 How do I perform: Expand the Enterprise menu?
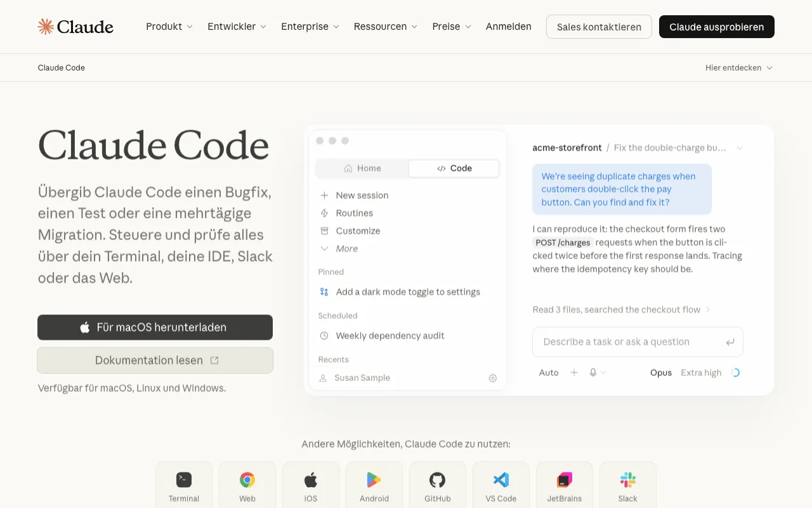click(x=310, y=27)
